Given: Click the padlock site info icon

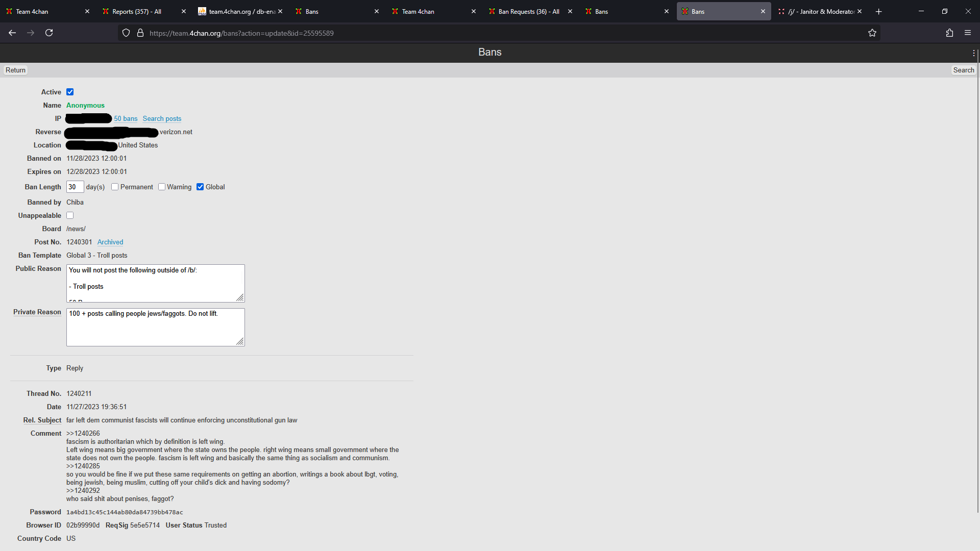Looking at the screenshot, I should tap(140, 33).
